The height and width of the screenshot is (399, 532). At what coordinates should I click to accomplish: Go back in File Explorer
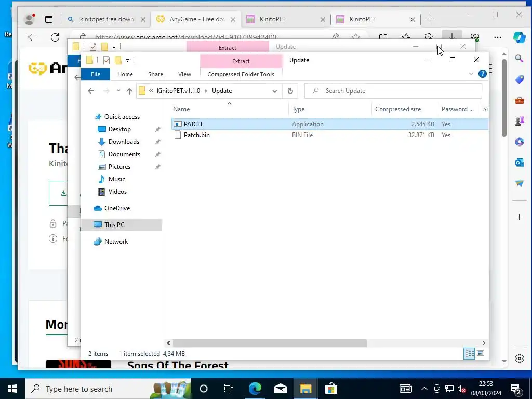point(90,91)
